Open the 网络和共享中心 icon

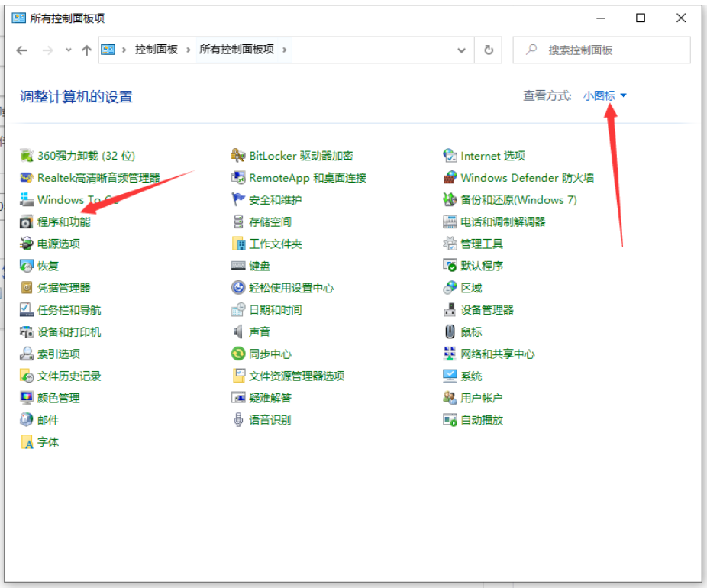[450, 354]
